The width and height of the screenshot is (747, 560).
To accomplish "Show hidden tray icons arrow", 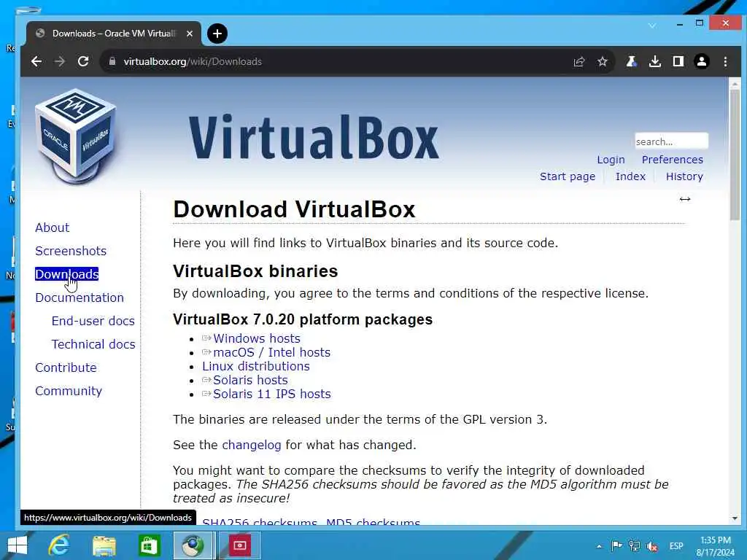I will click(599, 546).
